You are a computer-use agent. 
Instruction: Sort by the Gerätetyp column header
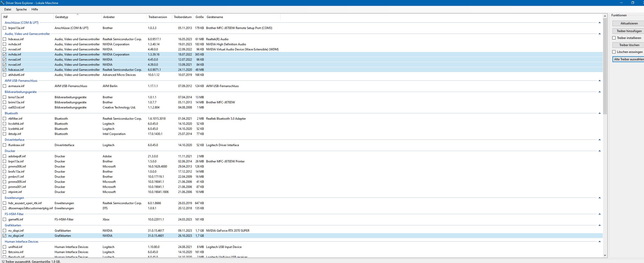tap(78, 17)
